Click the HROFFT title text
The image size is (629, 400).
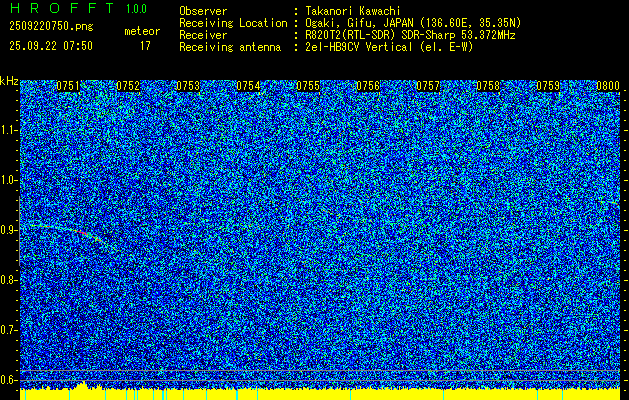pos(61,8)
